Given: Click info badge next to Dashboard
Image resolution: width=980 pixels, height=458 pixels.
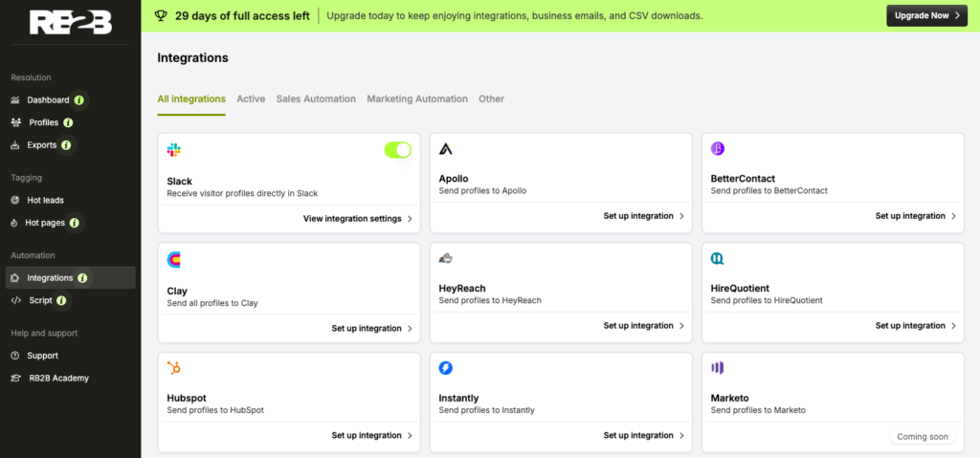Looking at the screenshot, I should [79, 99].
